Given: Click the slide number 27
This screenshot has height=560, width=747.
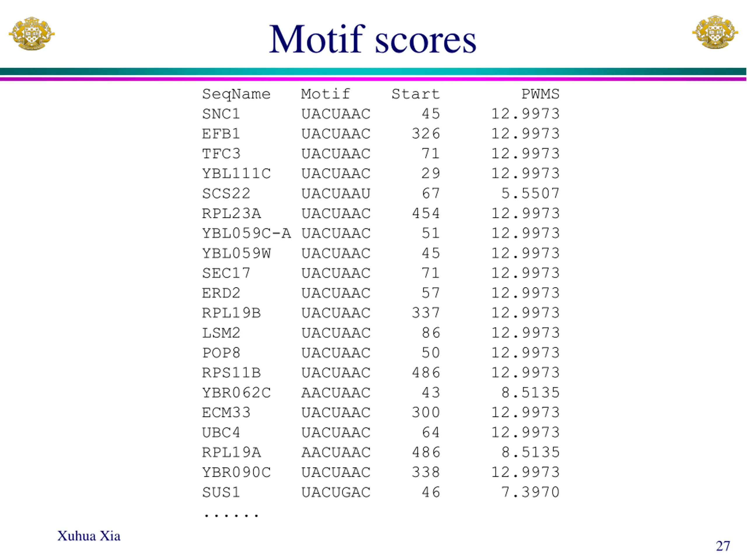Looking at the screenshot, I should pos(723,546).
